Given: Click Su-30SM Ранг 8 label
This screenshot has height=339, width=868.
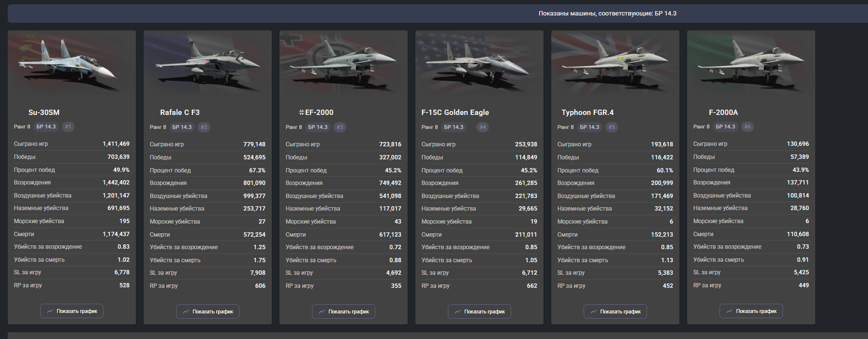Looking at the screenshot, I should tap(22, 127).
